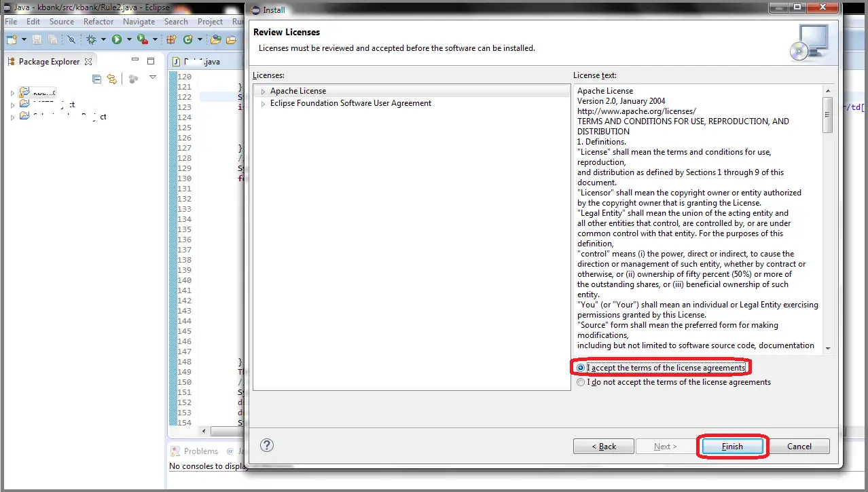This screenshot has height=492, width=868.
Task: Toggle Skip All Breakpoints icon
Action: [x=72, y=40]
